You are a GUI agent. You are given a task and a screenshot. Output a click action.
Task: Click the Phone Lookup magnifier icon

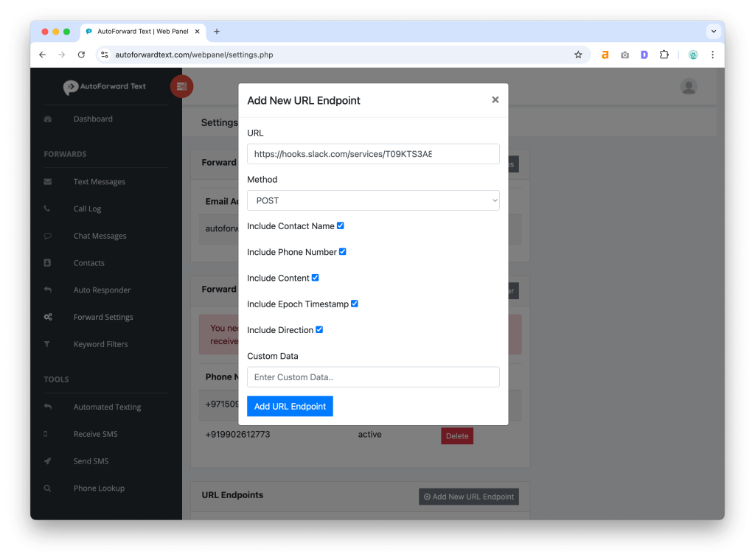point(48,489)
